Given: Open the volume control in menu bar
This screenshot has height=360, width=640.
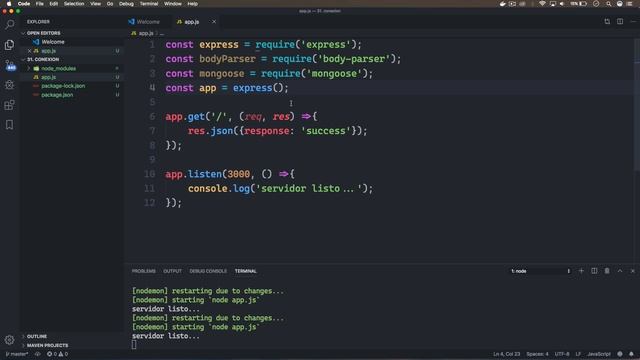Looking at the screenshot, I should [562, 4].
